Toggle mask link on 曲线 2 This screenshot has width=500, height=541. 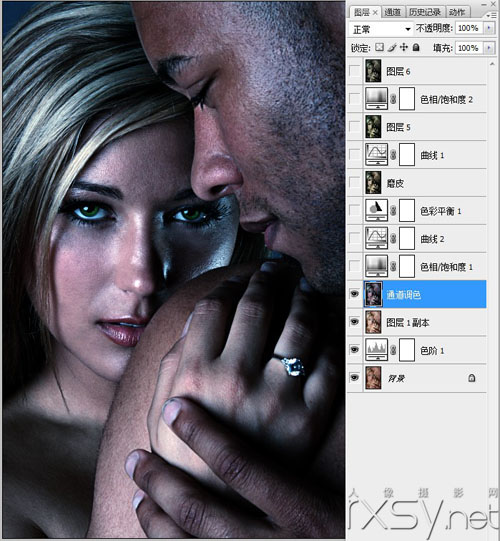(x=393, y=239)
